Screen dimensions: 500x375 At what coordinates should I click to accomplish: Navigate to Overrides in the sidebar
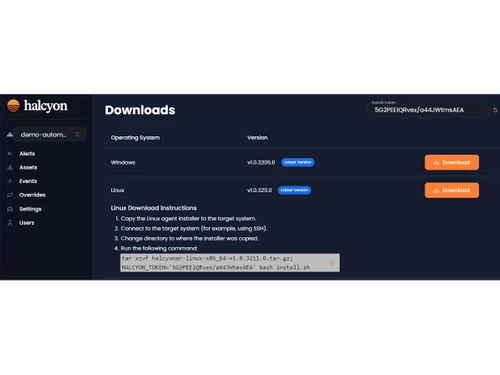point(32,195)
